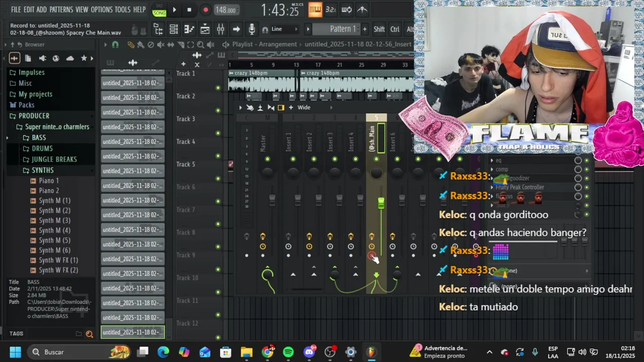Image resolution: width=644 pixels, height=362 pixels.
Task: Open the ADD menu
Action: 42,10
